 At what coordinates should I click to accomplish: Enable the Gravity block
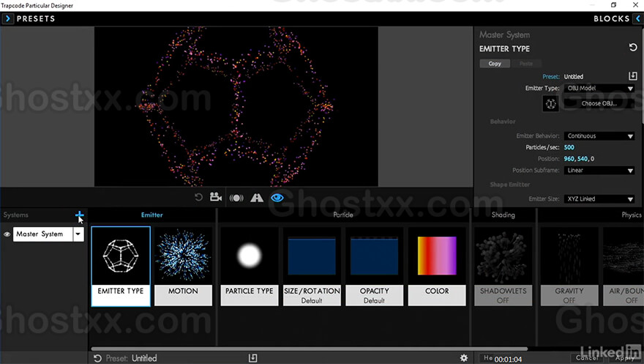[x=569, y=266]
